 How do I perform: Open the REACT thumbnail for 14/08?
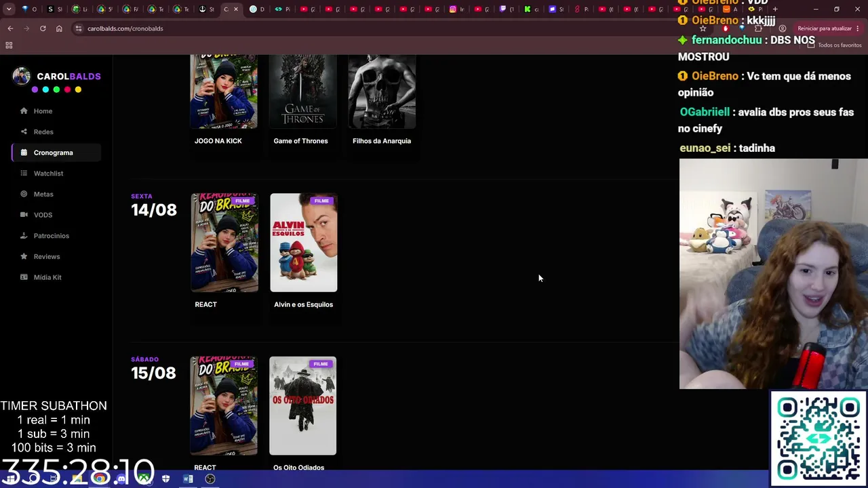[x=224, y=243]
